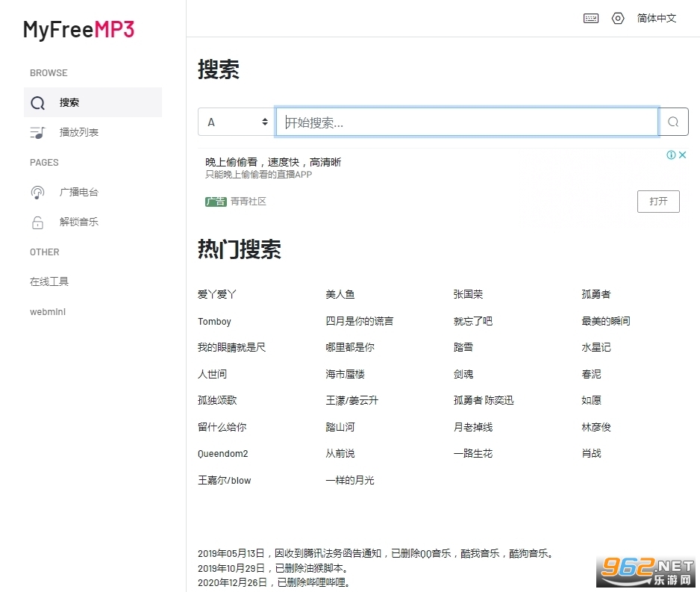Choose hot search 张国荣
This screenshot has height=592, width=700.
pos(468,295)
